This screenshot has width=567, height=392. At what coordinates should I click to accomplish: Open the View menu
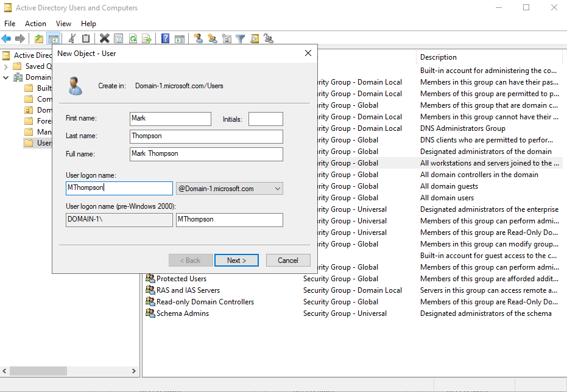pyautogui.click(x=63, y=23)
